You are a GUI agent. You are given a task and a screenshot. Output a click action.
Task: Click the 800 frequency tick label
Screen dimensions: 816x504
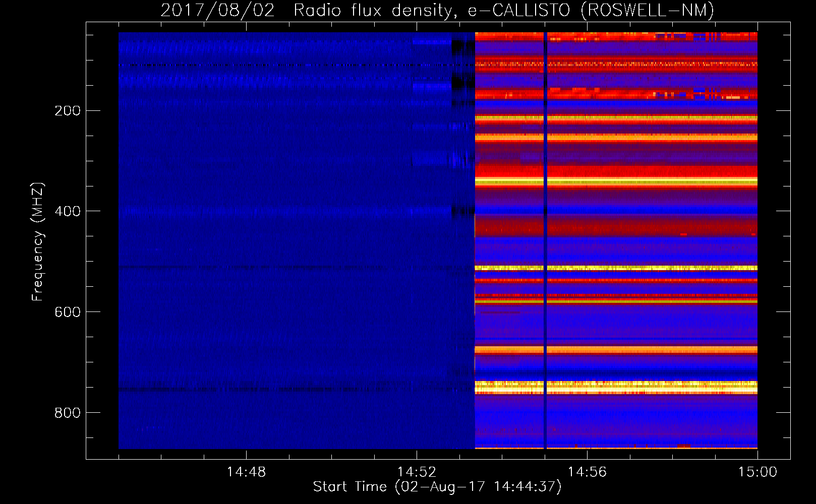[68, 413]
